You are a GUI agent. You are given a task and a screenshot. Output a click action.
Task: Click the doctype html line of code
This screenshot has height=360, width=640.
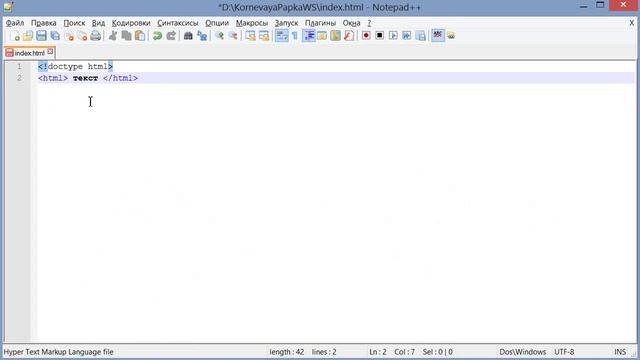[x=76, y=67]
